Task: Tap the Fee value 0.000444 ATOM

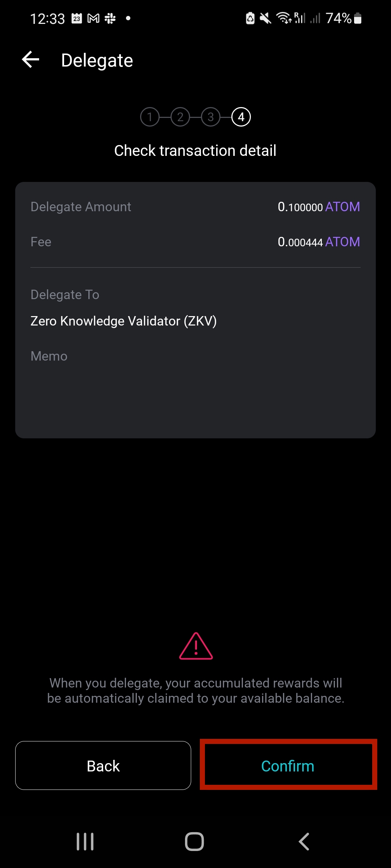Action: (319, 242)
